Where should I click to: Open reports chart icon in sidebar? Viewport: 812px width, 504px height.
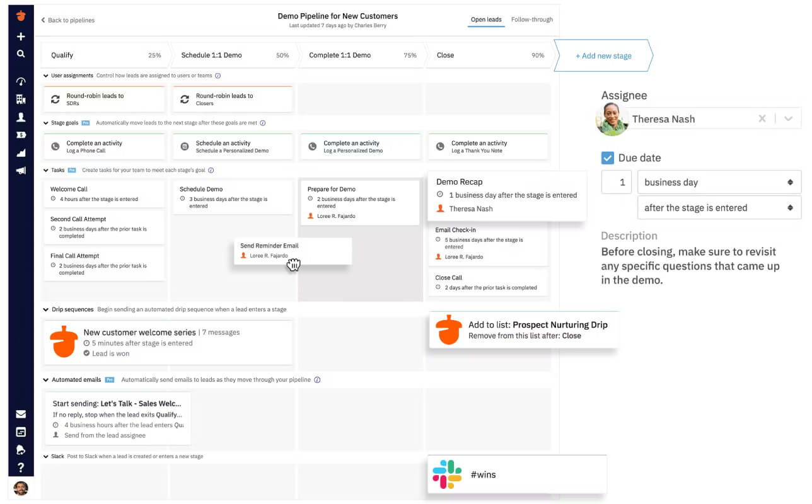pos(21,152)
